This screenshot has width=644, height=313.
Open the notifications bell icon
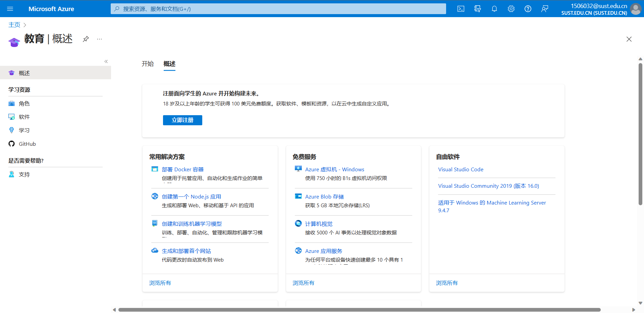point(494,9)
